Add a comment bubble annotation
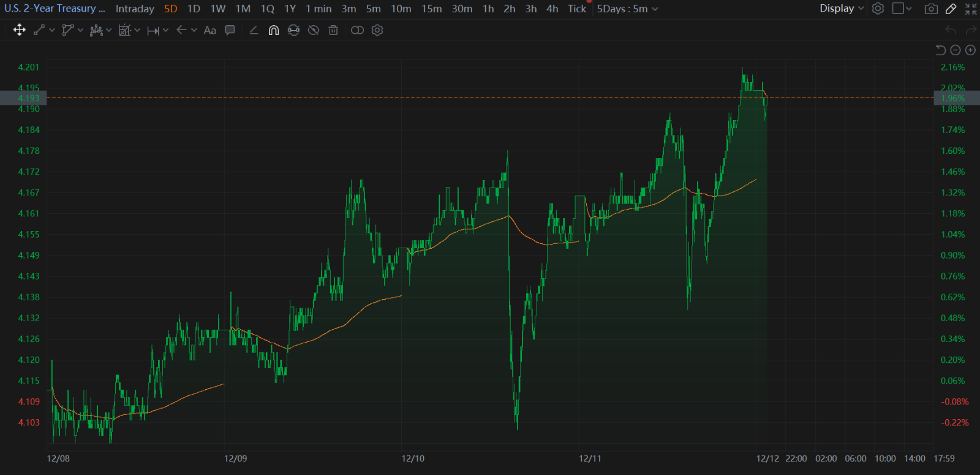Viewport: 980px width, 475px height. (x=230, y=30)
